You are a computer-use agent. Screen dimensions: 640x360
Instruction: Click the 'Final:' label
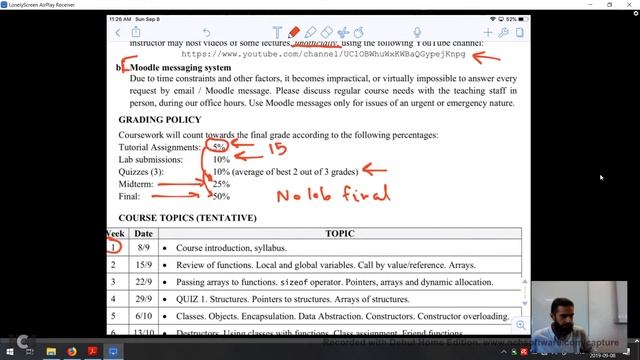(x=129, y=196)
